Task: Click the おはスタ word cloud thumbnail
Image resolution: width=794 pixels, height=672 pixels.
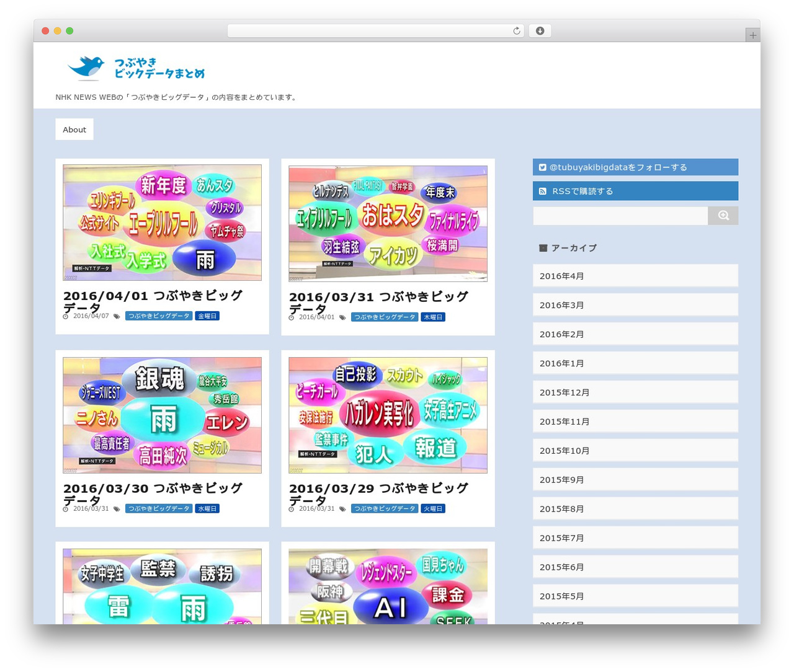Action: click(x=388, y=224)
